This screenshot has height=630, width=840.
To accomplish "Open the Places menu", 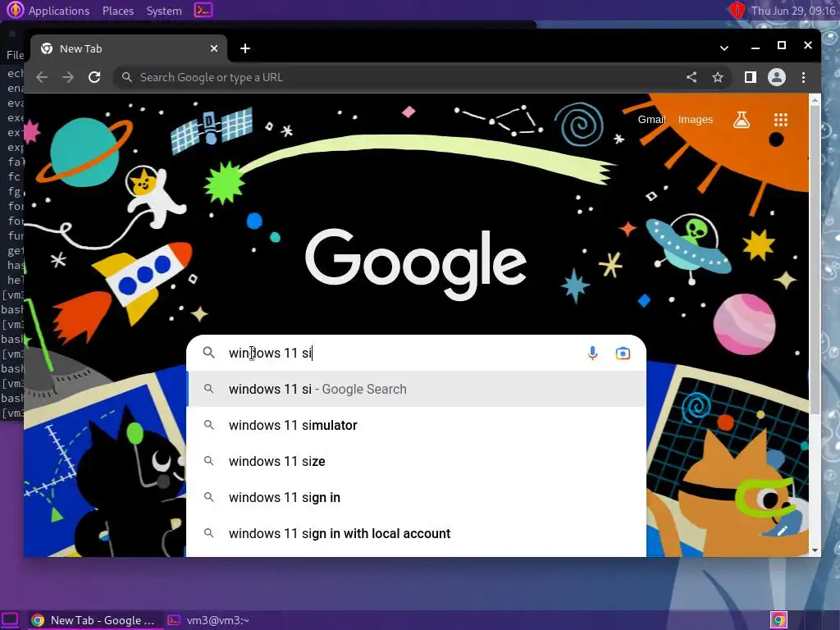I will tap(118, 11).
